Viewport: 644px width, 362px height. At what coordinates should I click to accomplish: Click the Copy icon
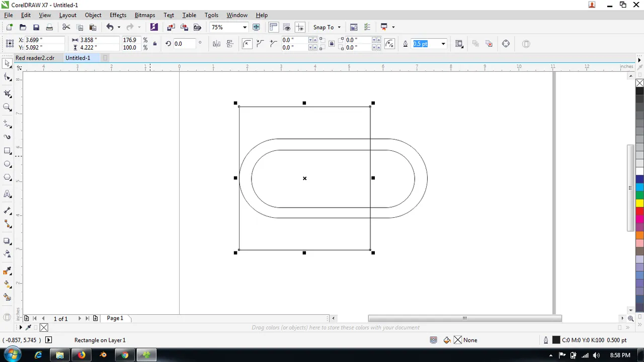point(79,27)
